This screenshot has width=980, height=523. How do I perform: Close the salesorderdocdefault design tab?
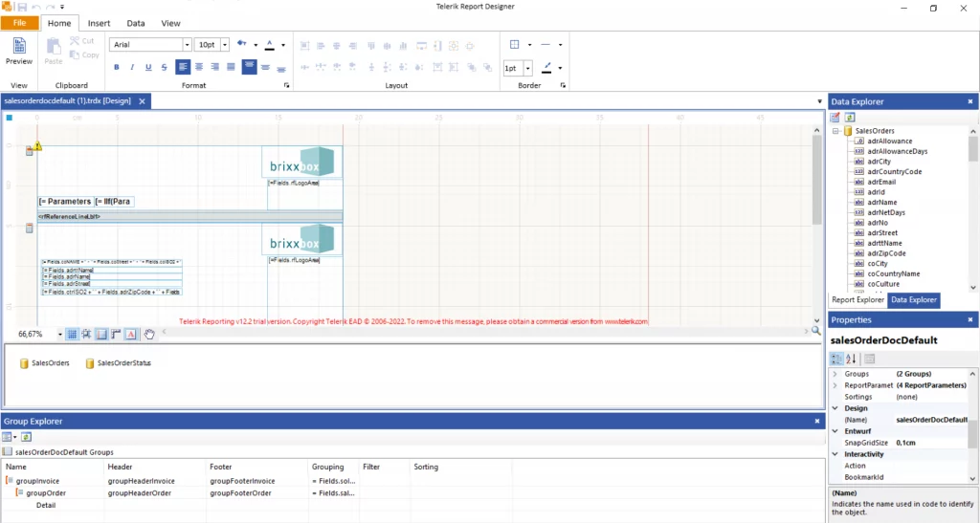coord(142,101)
